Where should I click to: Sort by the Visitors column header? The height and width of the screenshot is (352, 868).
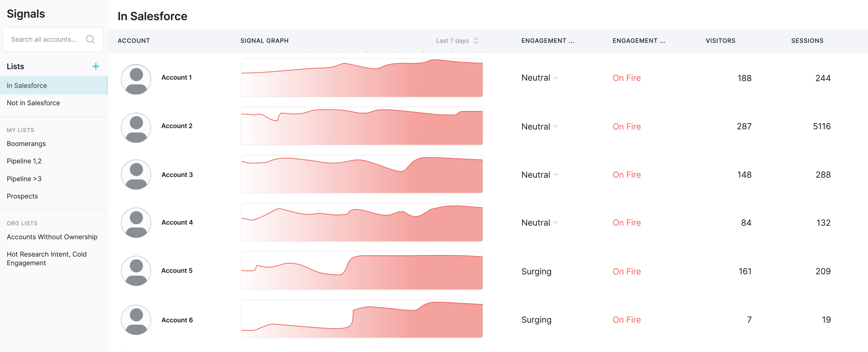[720, 41]
